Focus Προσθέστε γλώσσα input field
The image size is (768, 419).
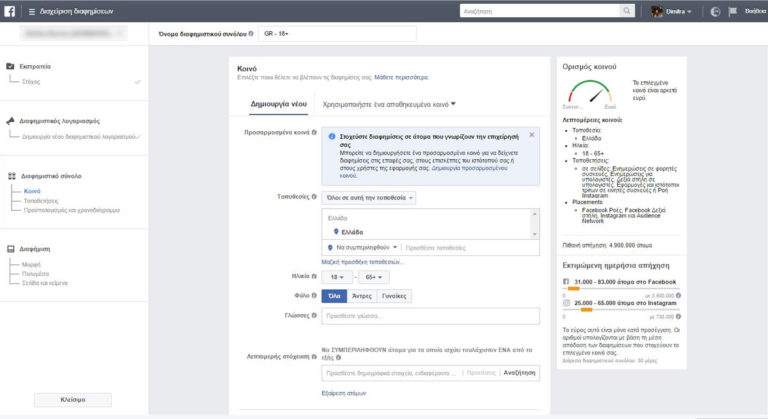click(431, 316)
